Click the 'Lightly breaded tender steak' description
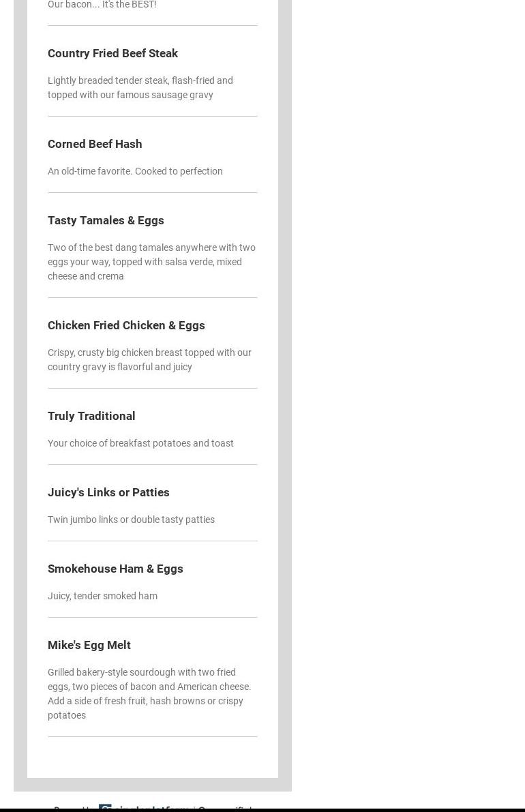The height and width of the screenshot is (812, 525). tap(140, 87)
